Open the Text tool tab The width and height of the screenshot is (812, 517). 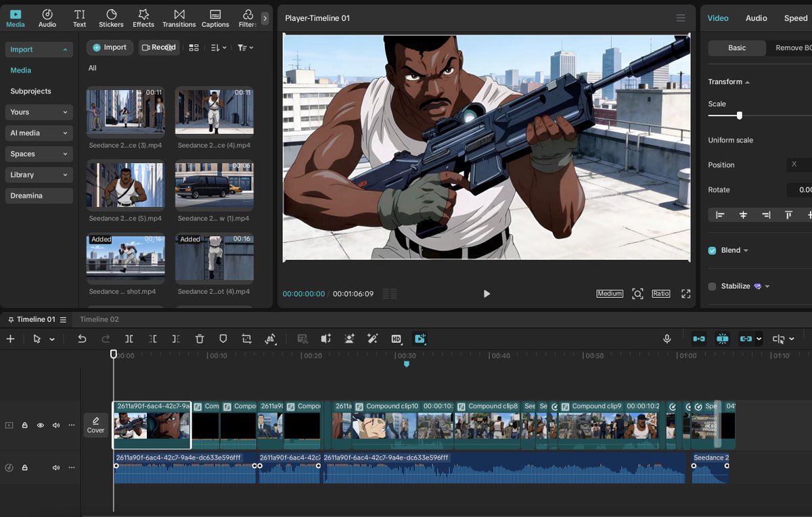click(x=80, y=18)
